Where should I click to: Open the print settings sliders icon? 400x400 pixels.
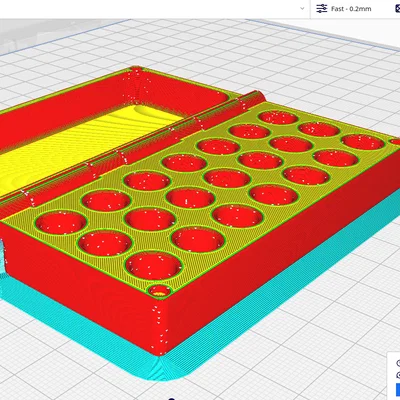click(x=322, y=9)
